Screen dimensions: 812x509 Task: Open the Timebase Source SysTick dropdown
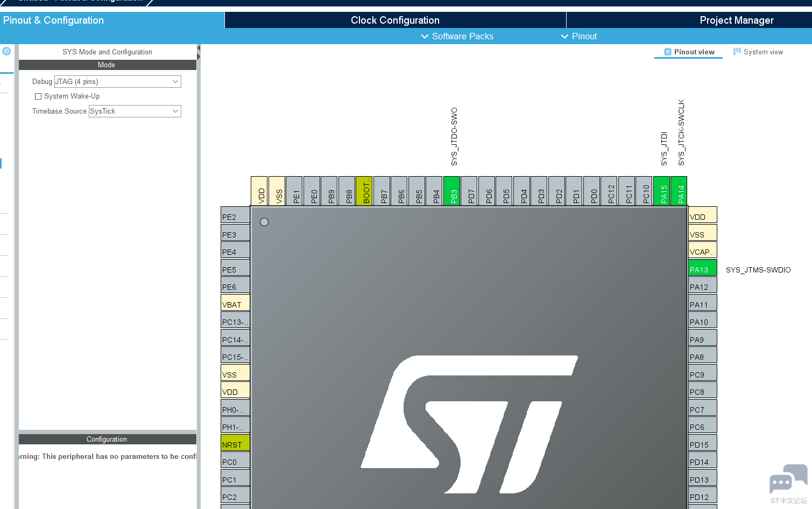(135, 111)
